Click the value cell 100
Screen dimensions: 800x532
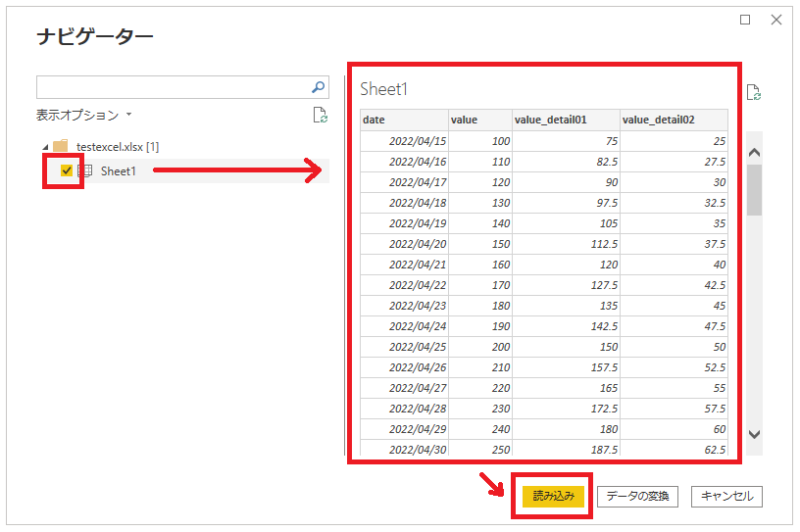480,141
